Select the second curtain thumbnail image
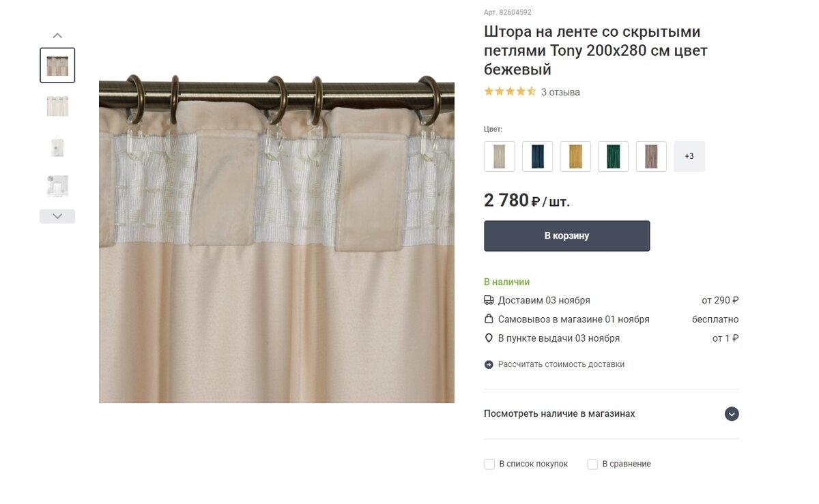This screenshot has height=504, width=819. pyautogui.click(x=57, y=106)
